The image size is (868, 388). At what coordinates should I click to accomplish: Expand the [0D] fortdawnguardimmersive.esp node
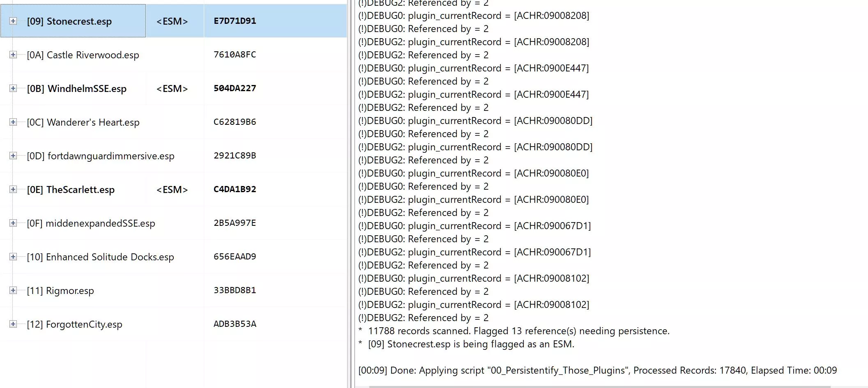tap(13, 156)
